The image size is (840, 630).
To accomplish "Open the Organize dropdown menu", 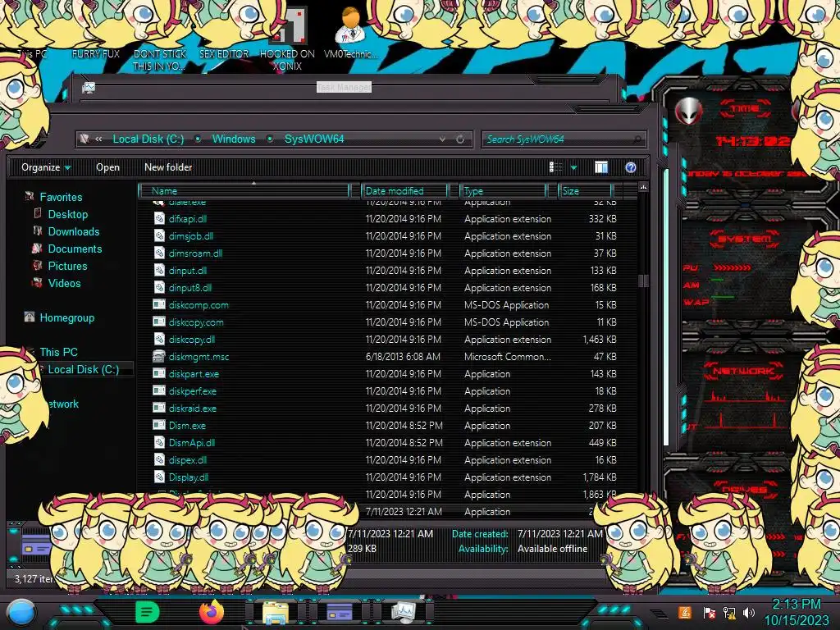I will 46,167.
